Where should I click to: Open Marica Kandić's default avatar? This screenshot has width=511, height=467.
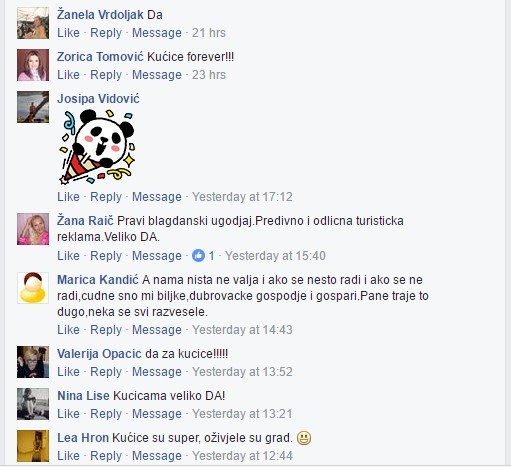[33, 288]
